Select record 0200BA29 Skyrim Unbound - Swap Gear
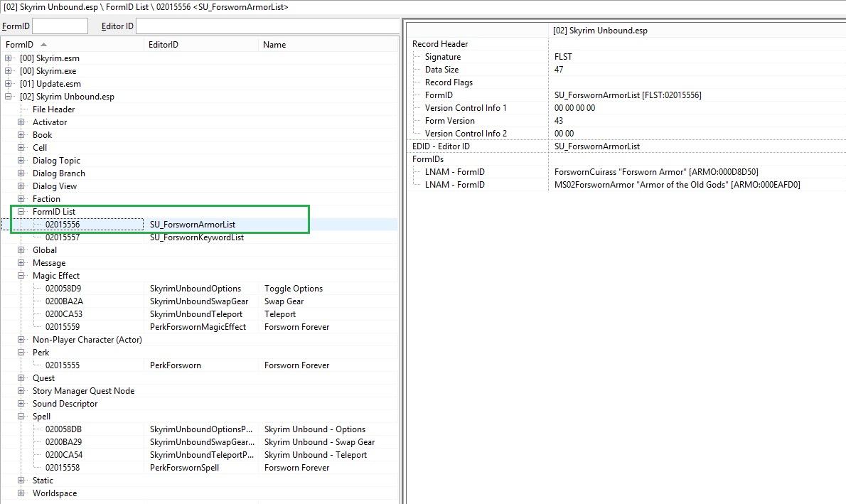 pyautogui.click(x=199, y=442)
